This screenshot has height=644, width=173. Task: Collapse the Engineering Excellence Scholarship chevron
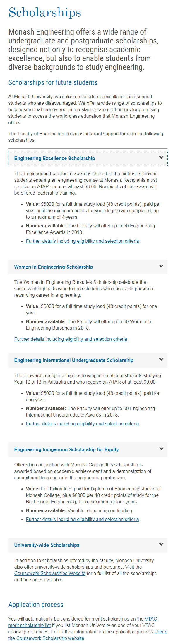161,158
